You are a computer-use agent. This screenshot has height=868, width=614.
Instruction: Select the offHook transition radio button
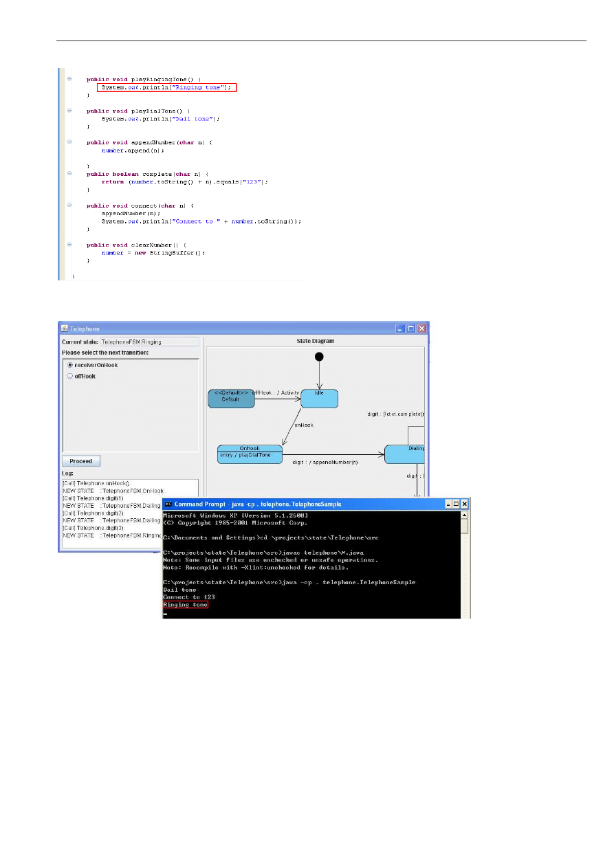click(x=69, y=376)
